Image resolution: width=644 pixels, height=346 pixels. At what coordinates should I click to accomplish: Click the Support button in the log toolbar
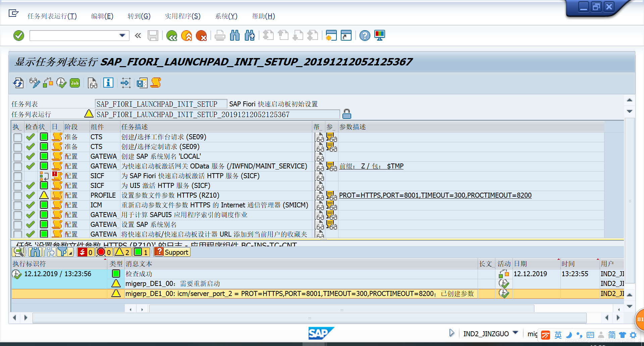tap(171, 252)
